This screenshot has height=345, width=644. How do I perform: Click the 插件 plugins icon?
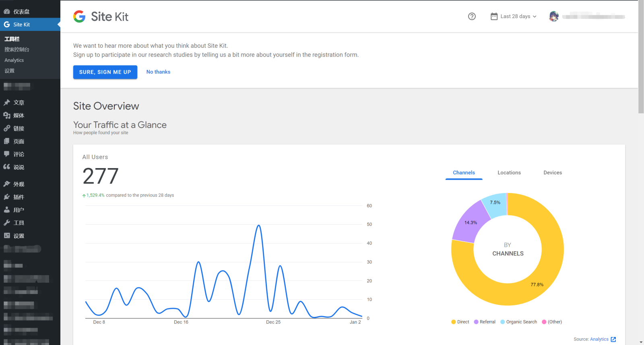(x=7, y=197)
